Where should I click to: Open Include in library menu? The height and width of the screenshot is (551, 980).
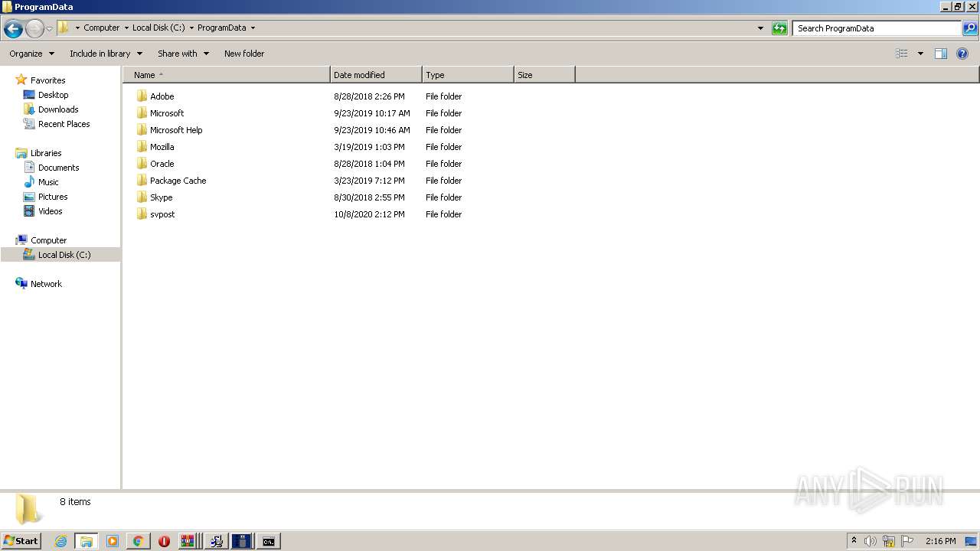pyautogui.click(x=106, y=54)
